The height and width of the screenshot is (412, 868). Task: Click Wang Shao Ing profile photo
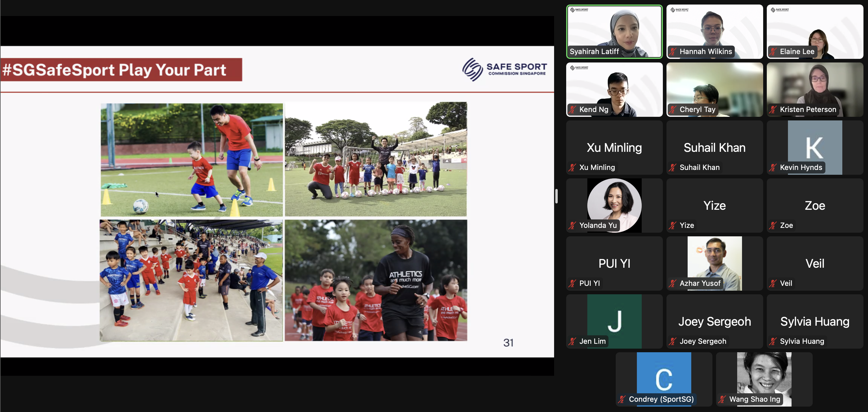tap(764, 379)
